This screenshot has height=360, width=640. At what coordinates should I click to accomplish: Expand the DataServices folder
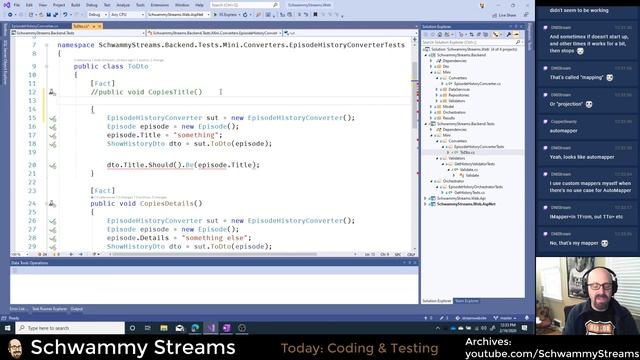pyautogui.click(x=437, y=89)
